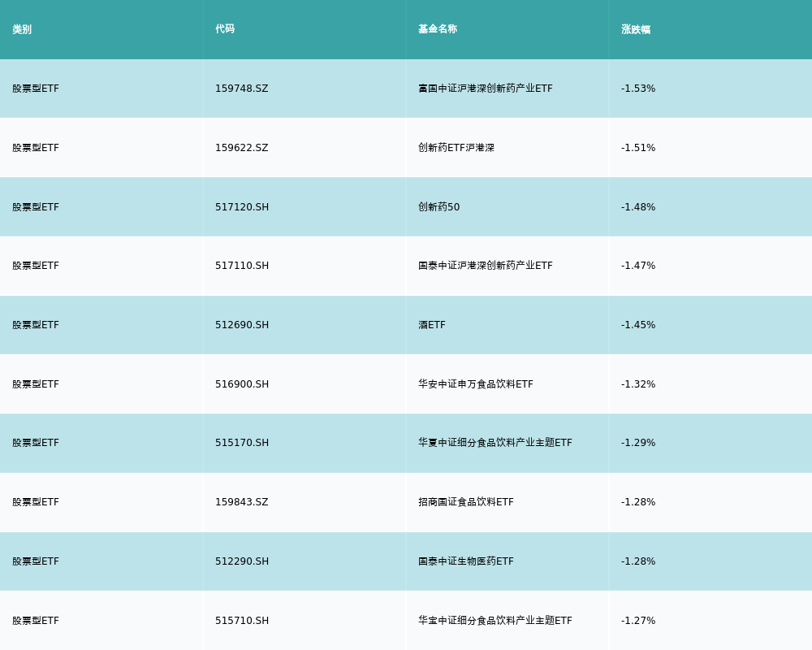
Task: Click fund name 创新药50
Action: click(439, 207)
